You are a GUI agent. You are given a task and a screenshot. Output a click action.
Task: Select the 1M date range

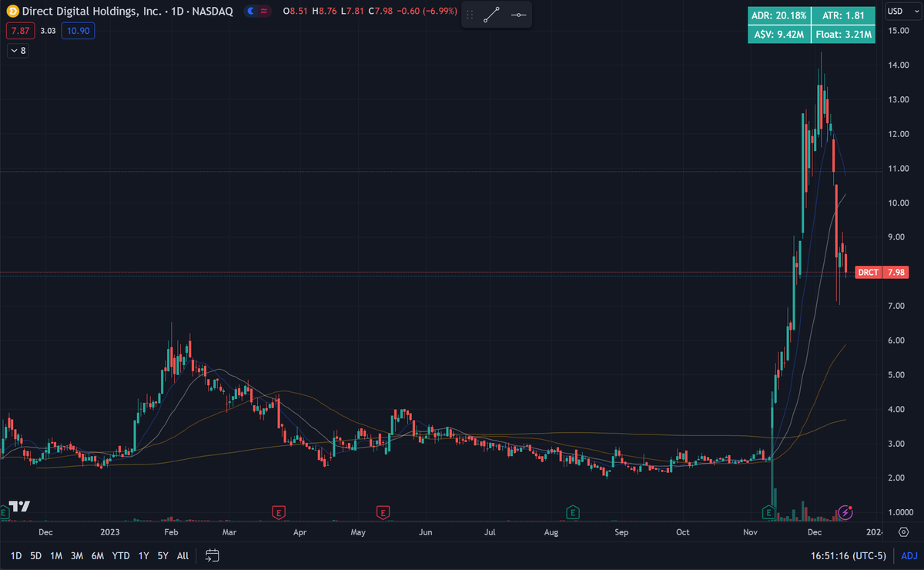pos(56,555)
